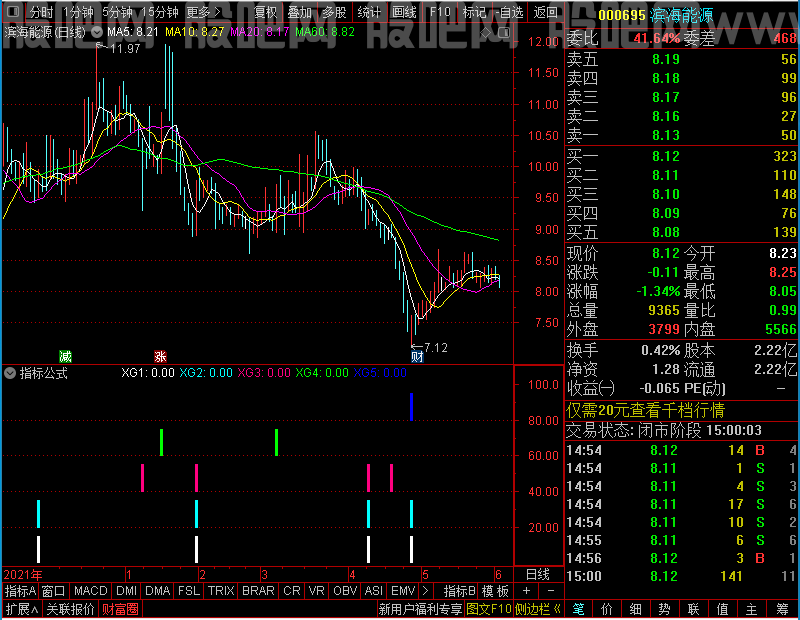Image resolution: width=800 pixels, height=620 pixels.
Task: Toggle the side panel icon above the price axis
Action: coord(504,33)
